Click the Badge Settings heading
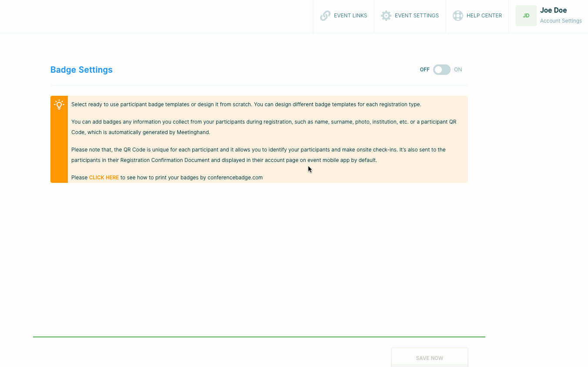Viewport: 588px width, 367px height. click(x=81, y=70)
